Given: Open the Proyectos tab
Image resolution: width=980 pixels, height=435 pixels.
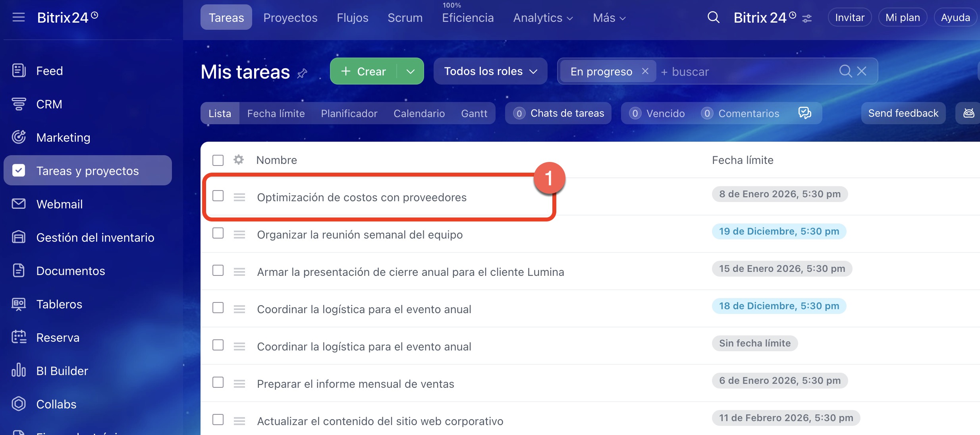Looking at the screenshot, I should pos(290,18).
